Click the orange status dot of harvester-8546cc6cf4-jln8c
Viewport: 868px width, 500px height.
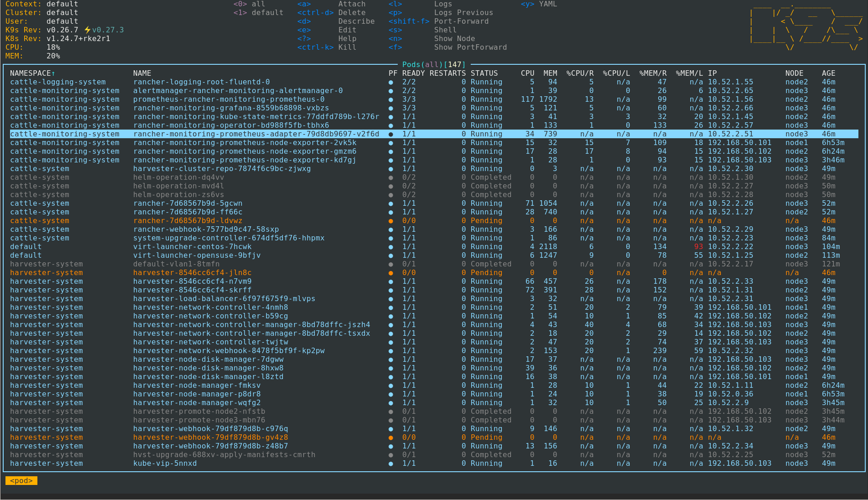tap(391, 272)
